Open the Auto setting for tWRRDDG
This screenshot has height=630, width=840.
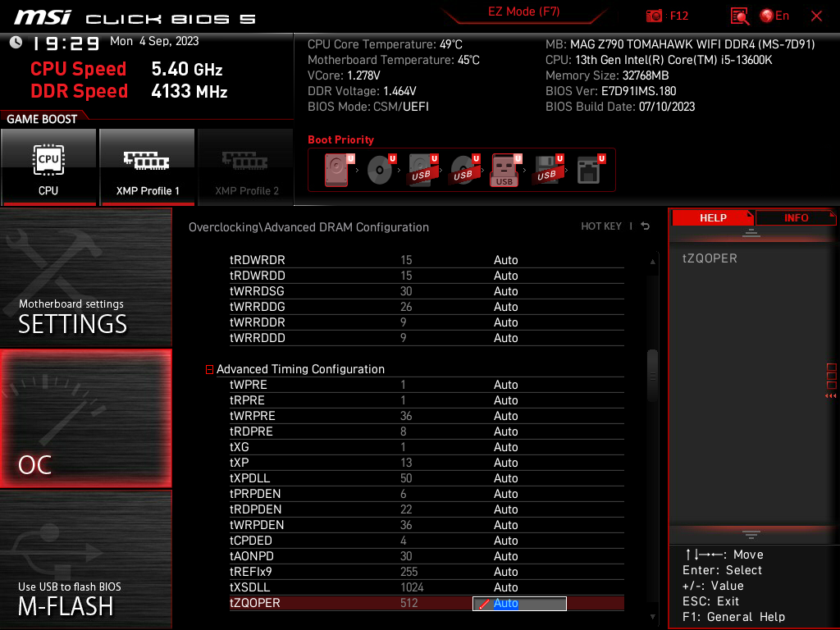tap(505, 307)
